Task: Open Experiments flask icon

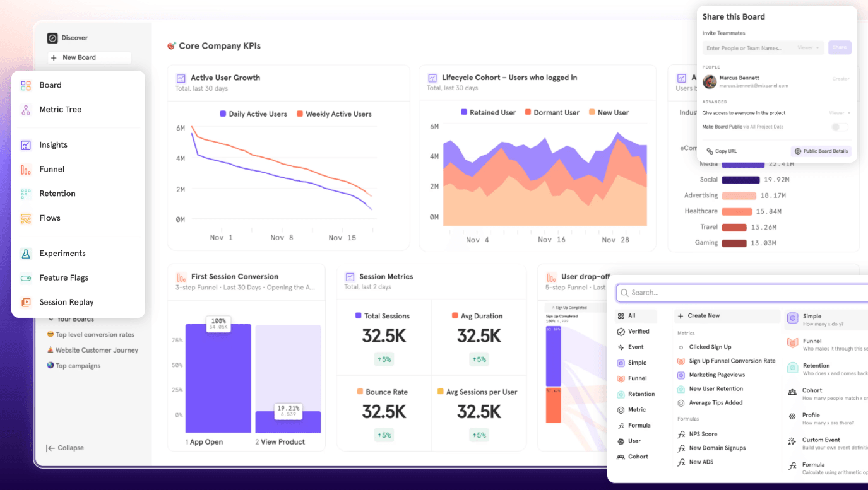Action: pyautogui.click(x=26, y=254)
